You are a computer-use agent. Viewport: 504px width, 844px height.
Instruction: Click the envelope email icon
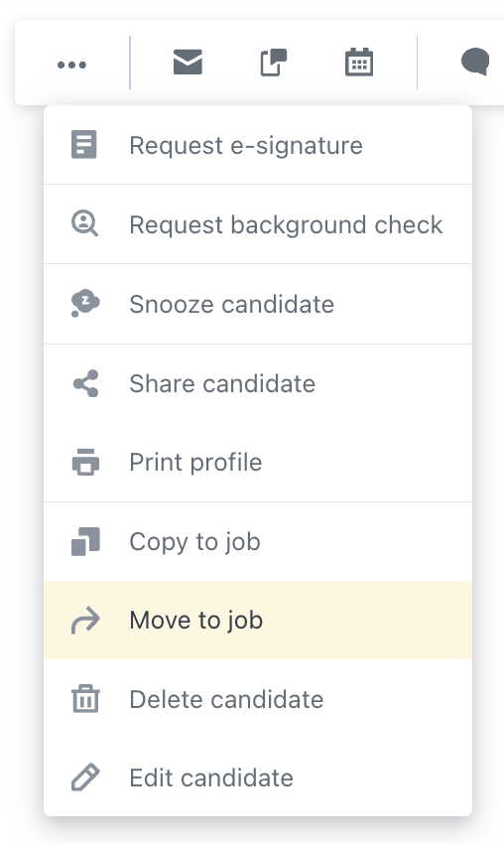click(x=188, y=62)
